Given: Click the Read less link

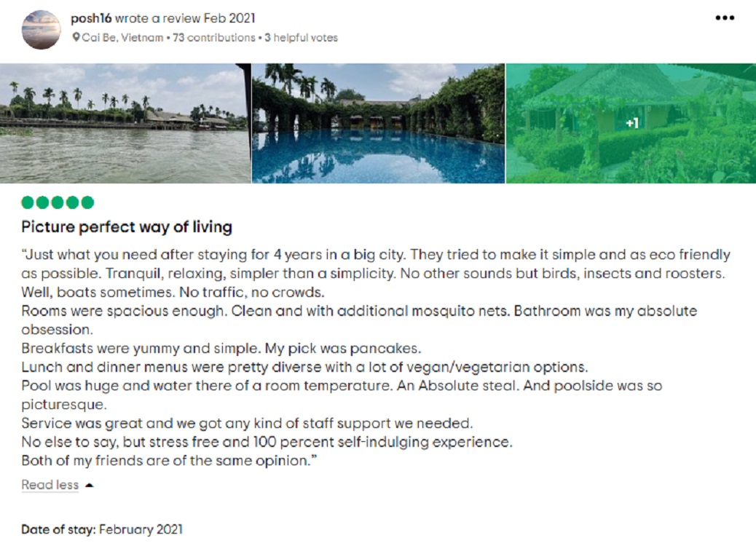Looking at the screenshot, I should (50, 485).
